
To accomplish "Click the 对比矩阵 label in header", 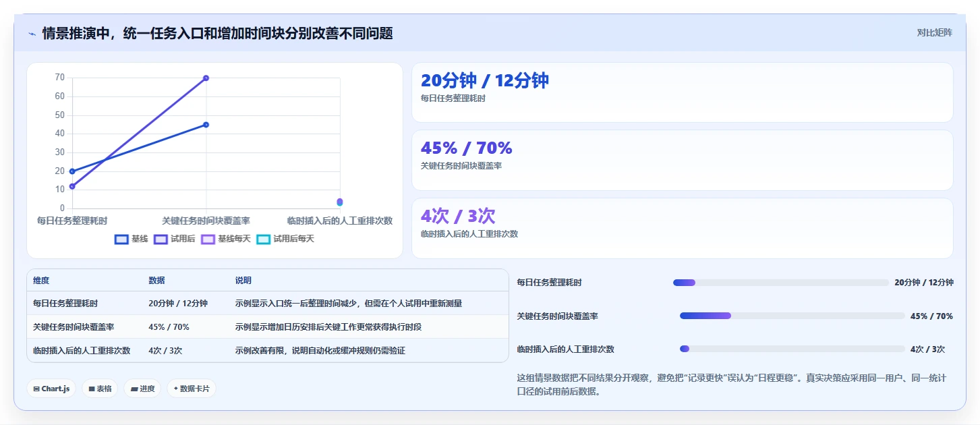I will coord(934,32).
